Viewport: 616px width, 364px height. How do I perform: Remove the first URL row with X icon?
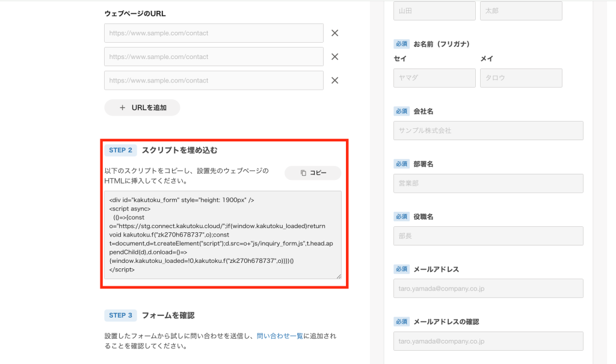point(335,33)
